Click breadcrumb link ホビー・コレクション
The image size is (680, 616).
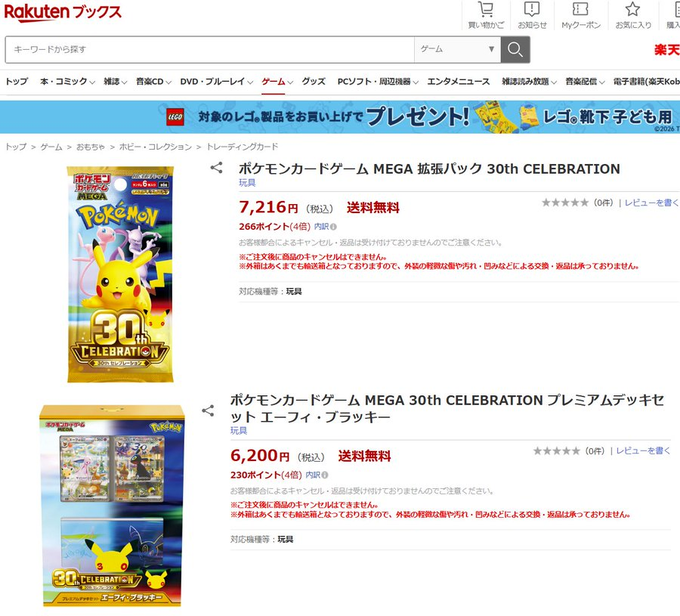tap(155, 147)
